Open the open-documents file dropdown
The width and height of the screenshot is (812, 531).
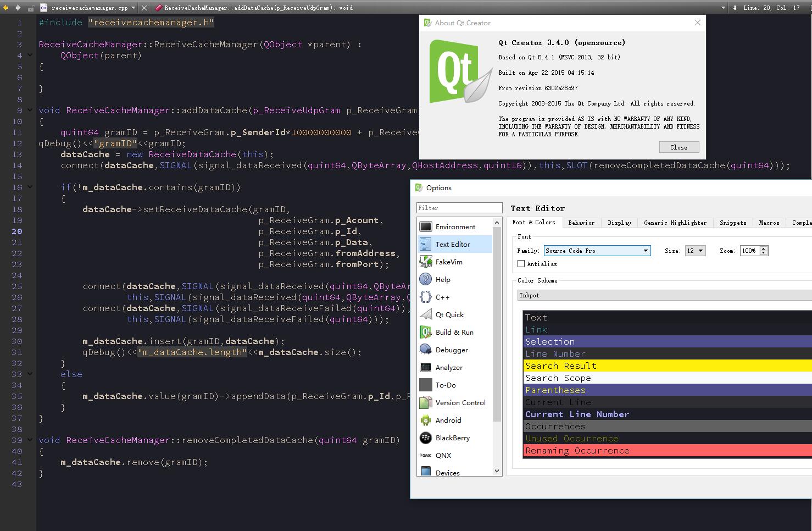pos(133,8)
